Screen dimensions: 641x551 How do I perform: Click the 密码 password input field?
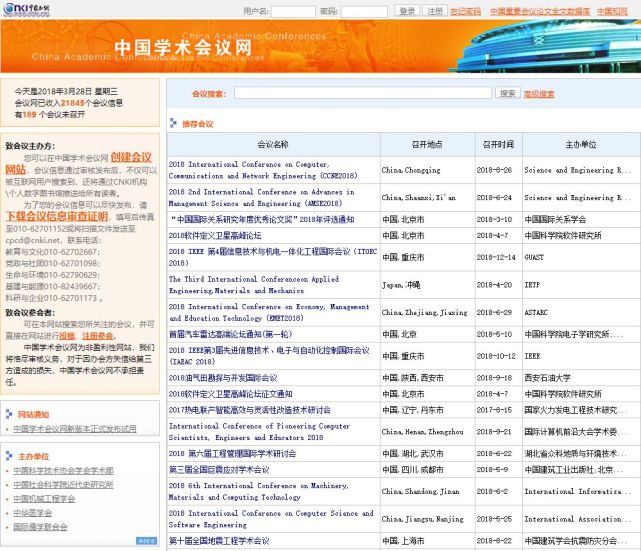pos(364,11)
